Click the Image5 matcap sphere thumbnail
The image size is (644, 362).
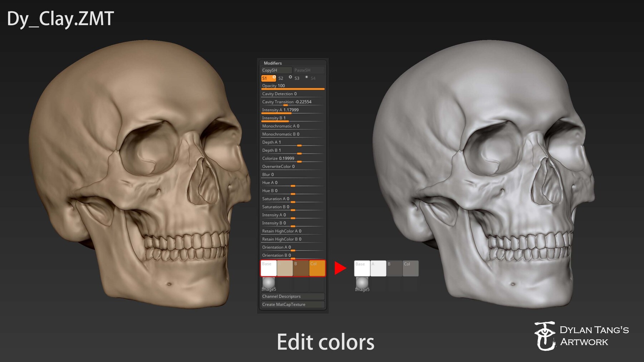pyautogui.click(x=269, y=282)
